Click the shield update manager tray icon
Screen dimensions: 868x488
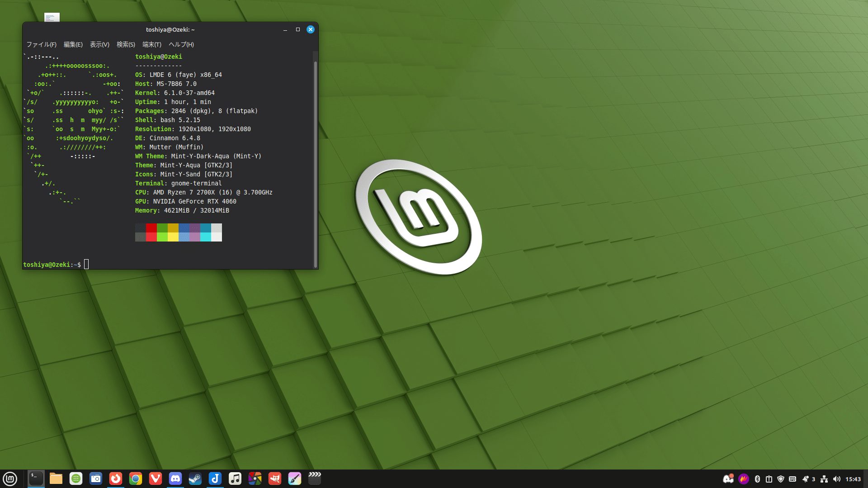click(781, 479)
